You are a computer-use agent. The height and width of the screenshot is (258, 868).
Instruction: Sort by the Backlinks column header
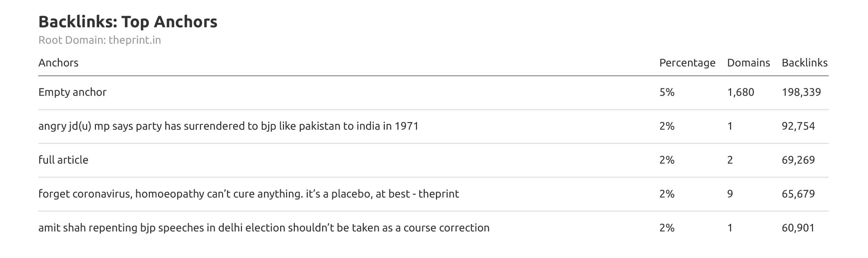pyautogui.click(x=804, y=63)
